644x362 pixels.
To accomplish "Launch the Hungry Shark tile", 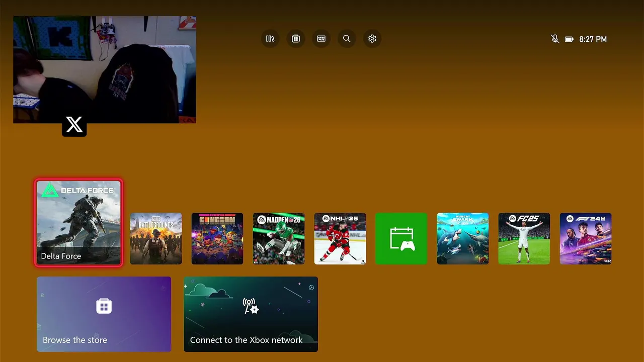I will pyautogui.click(x=463, y=238).
